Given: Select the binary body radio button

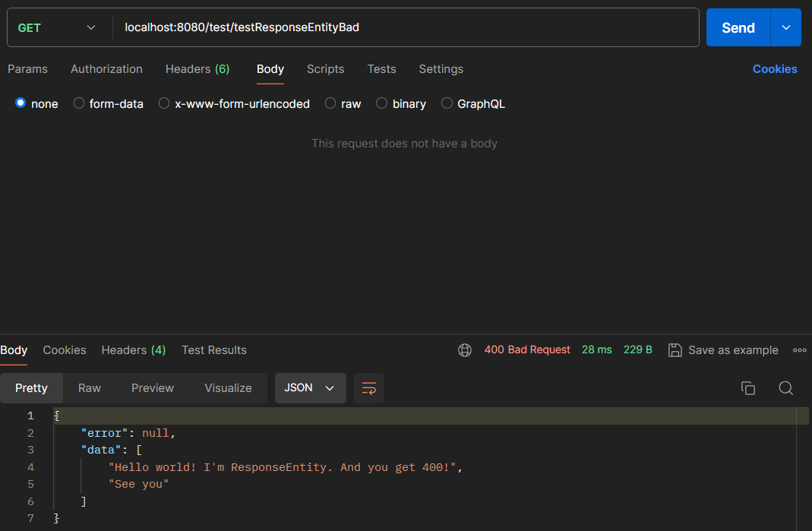Looking at the screenshot, I should 381,103.
